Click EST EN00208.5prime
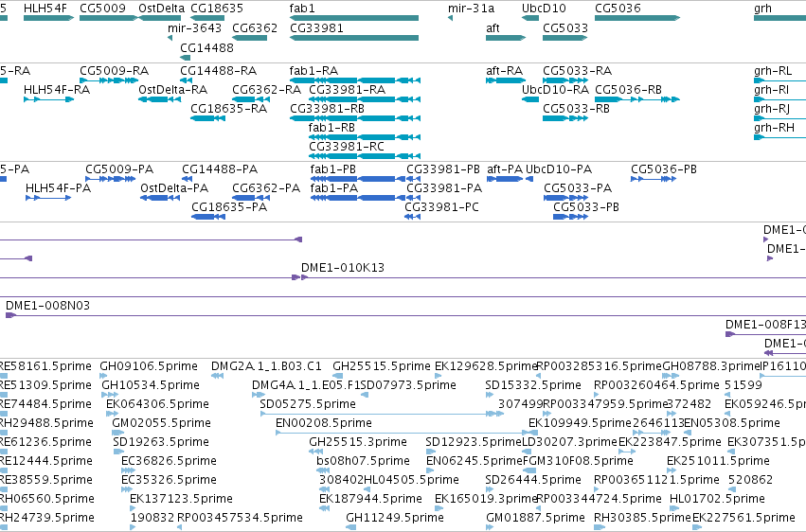Screen dimensions: 806x532 (x=324, y=423)
